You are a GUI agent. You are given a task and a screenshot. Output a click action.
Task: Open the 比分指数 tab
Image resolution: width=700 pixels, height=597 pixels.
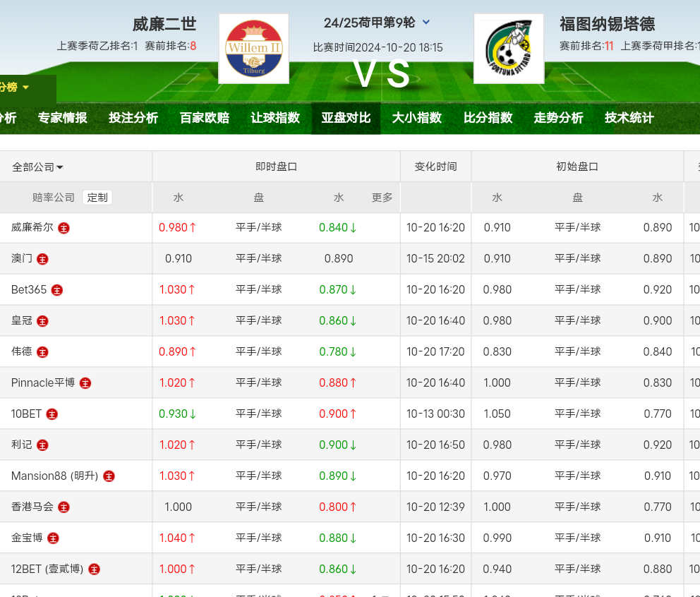(488, 118)
